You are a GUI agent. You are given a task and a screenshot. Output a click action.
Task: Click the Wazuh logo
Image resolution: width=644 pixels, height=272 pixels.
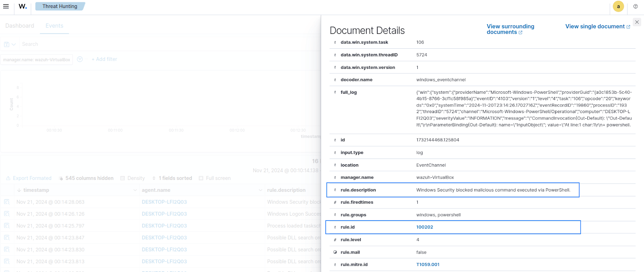pyautogui.click(x=23, y=6)
